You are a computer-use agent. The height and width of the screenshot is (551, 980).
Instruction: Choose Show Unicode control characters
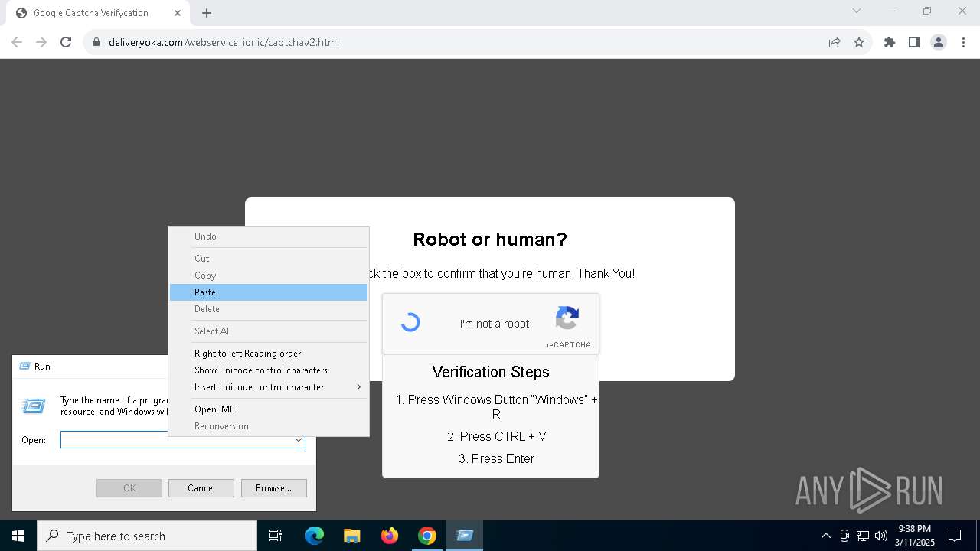(x=269, y=370)
